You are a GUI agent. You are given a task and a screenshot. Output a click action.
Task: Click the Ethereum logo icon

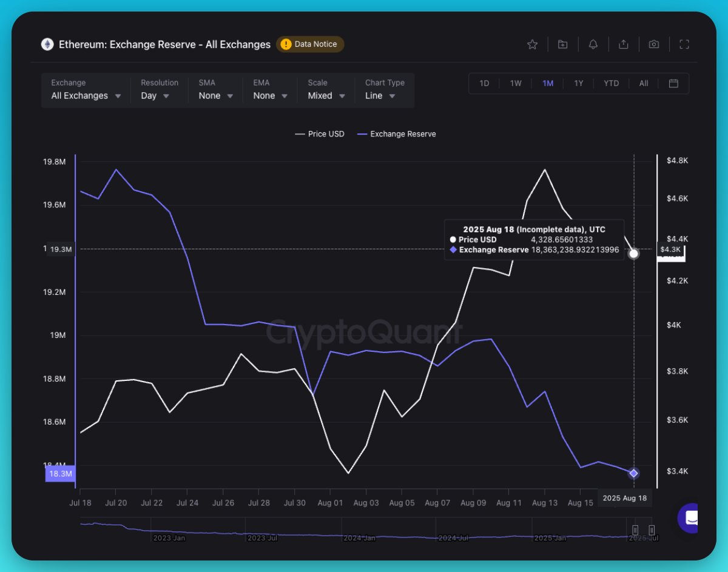[47, 44]
